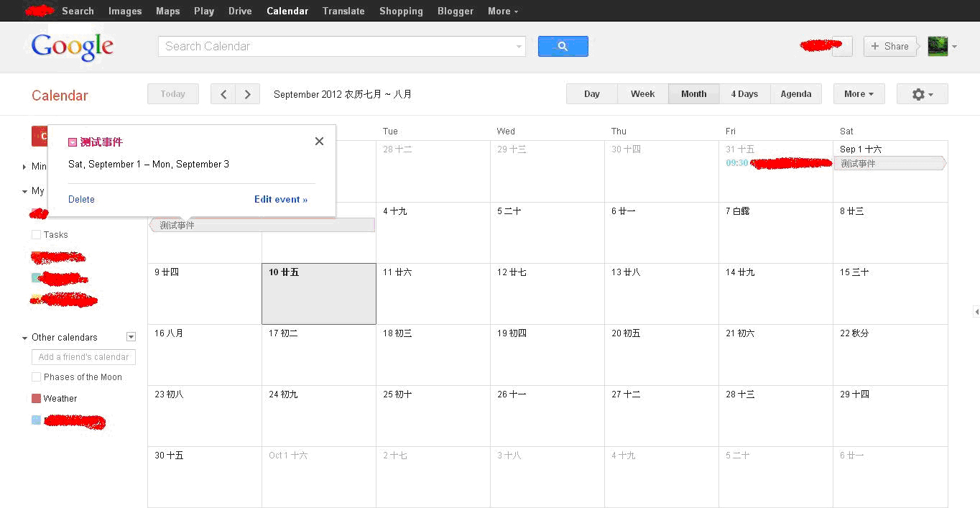The image size is (980, 508).
Task: Click the Share button
Action: click(890, 46)
